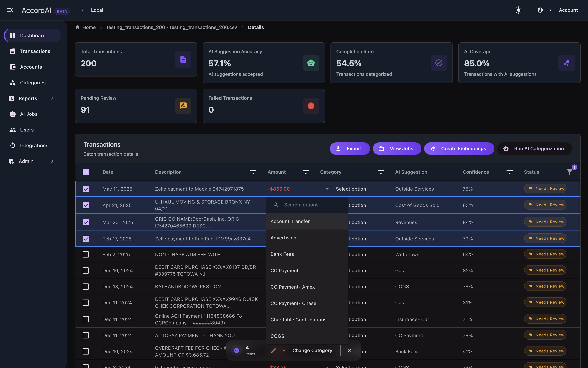Viewport: 588px width, 368px height.
Task: Open the Account dropdown arrow
Action: tap(550, 10)
